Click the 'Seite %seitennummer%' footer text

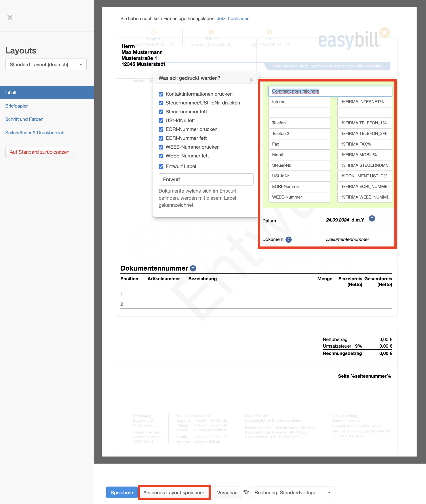point(364,376)
